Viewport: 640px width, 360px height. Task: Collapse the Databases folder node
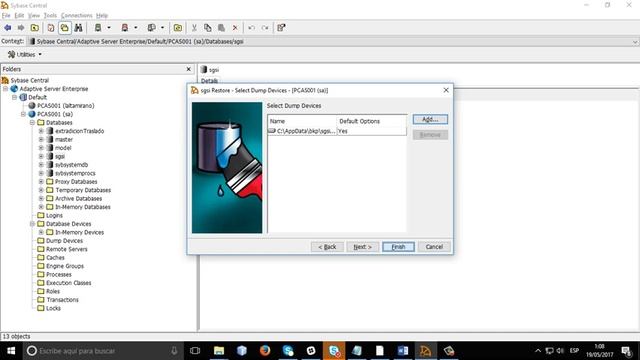point(32,122)
